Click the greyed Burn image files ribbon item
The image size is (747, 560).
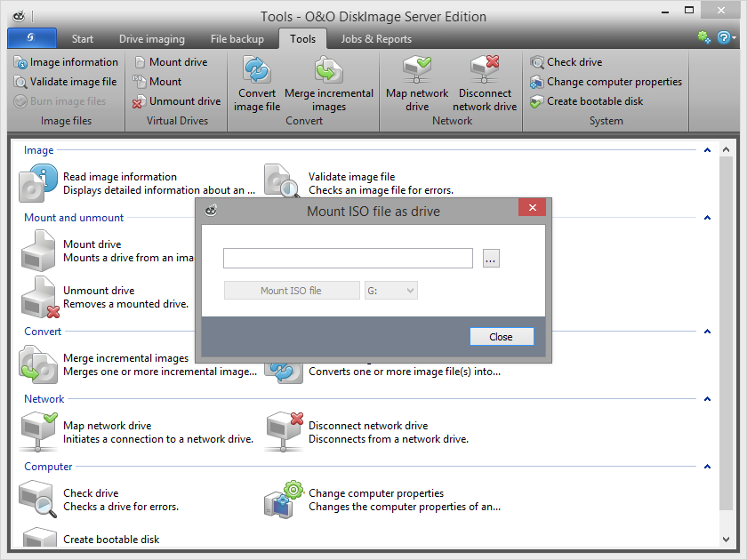[60, 101]
